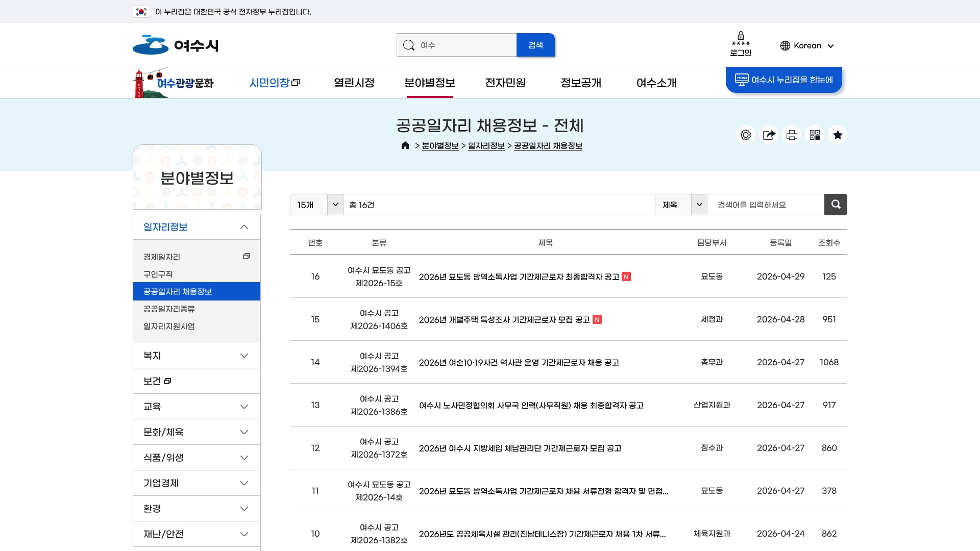Expand the 교육 sidebar section

(197, 407)
